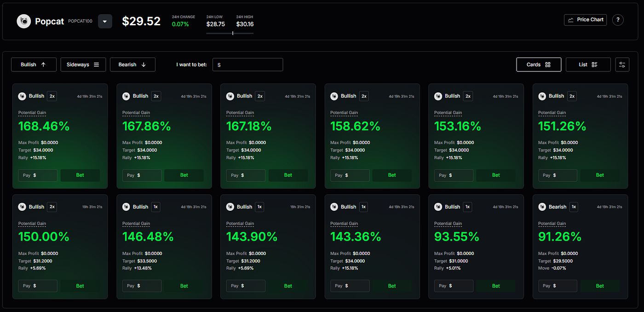The image size is (644, 312).
Task: Click Bet on the Bearish 91.26% card
Action: tap(600, 286)
